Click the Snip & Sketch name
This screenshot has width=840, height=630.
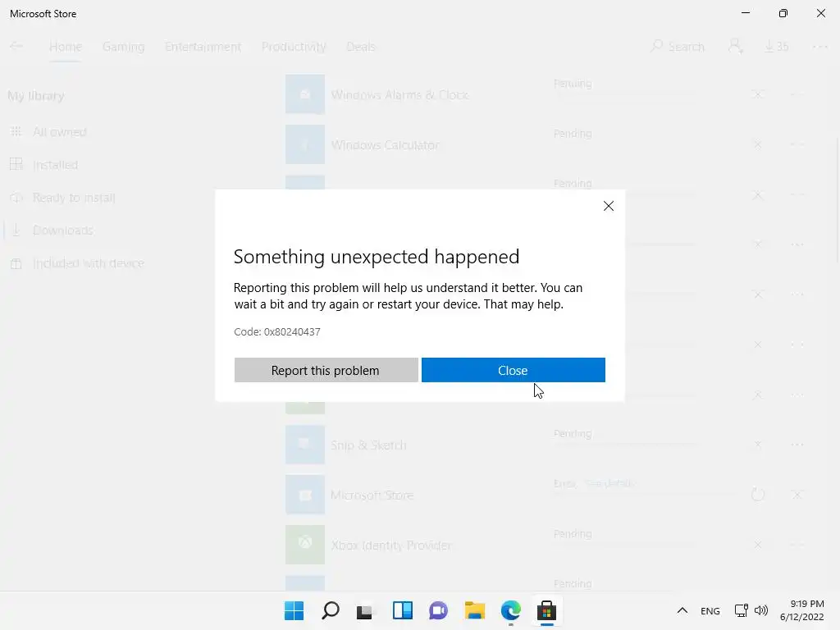click(368, 445)
